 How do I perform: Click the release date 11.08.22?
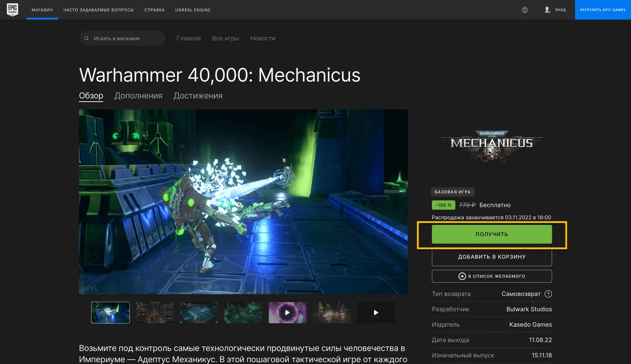541,340
